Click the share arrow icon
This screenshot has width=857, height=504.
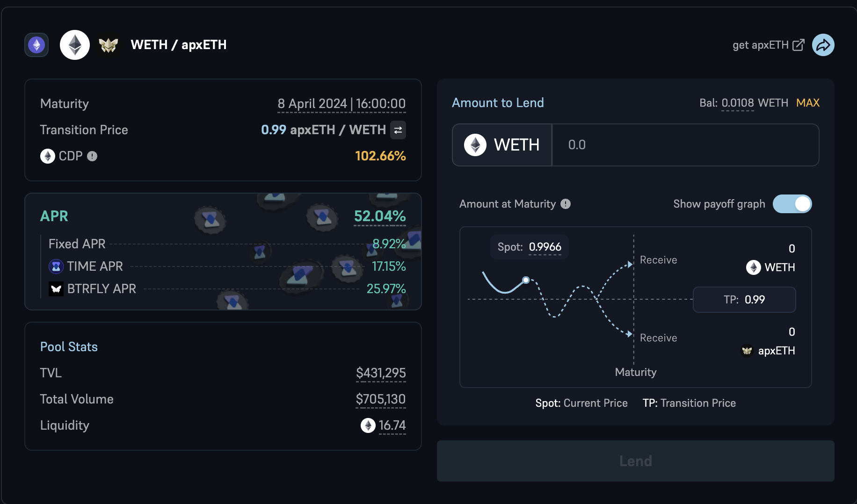823,45
